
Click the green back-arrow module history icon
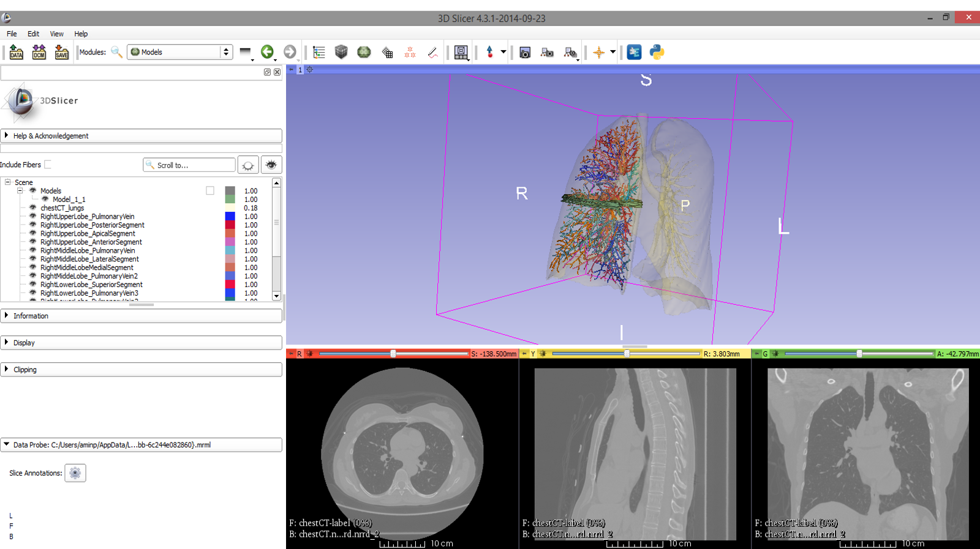click(x=267, y=53)
